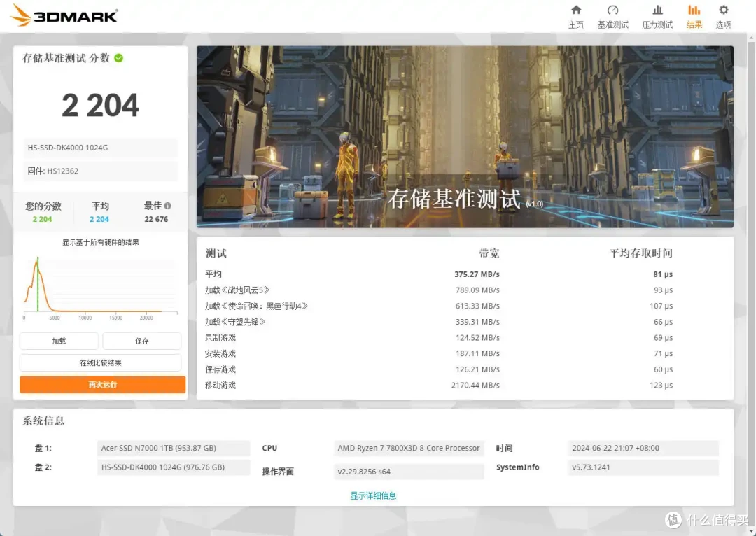Open the home page via the 主页 icon
756x536 pixels.
point(575,15)
